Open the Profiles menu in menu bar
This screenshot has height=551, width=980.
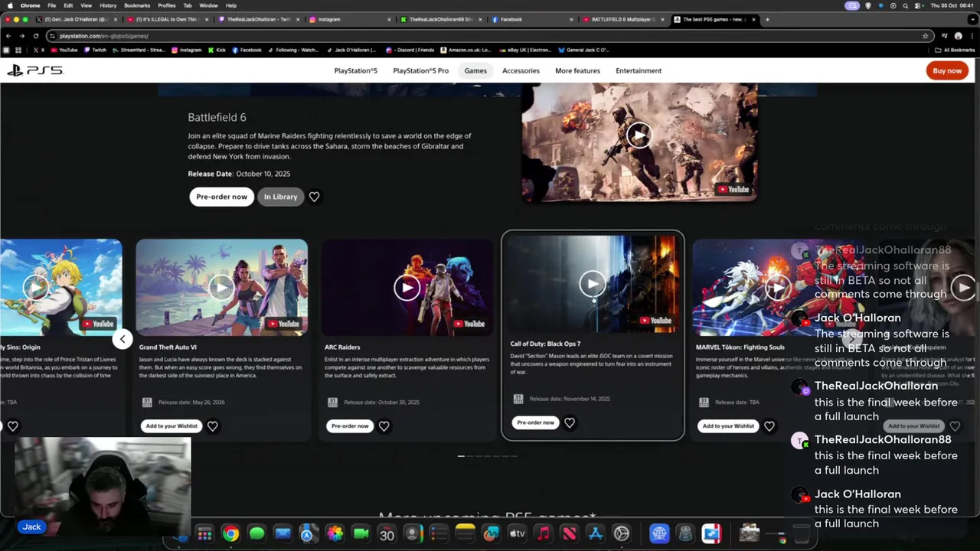pyautogui.click(x=166, y=5)
